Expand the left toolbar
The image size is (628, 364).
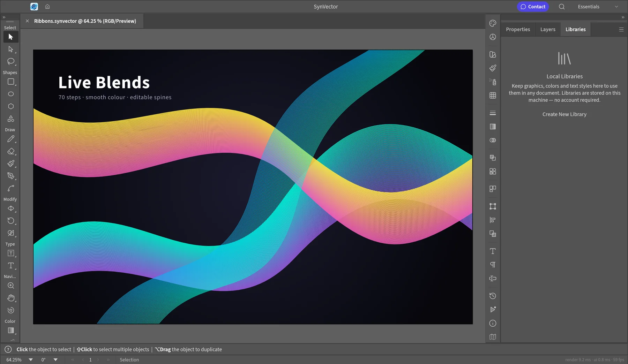point(4,17)
